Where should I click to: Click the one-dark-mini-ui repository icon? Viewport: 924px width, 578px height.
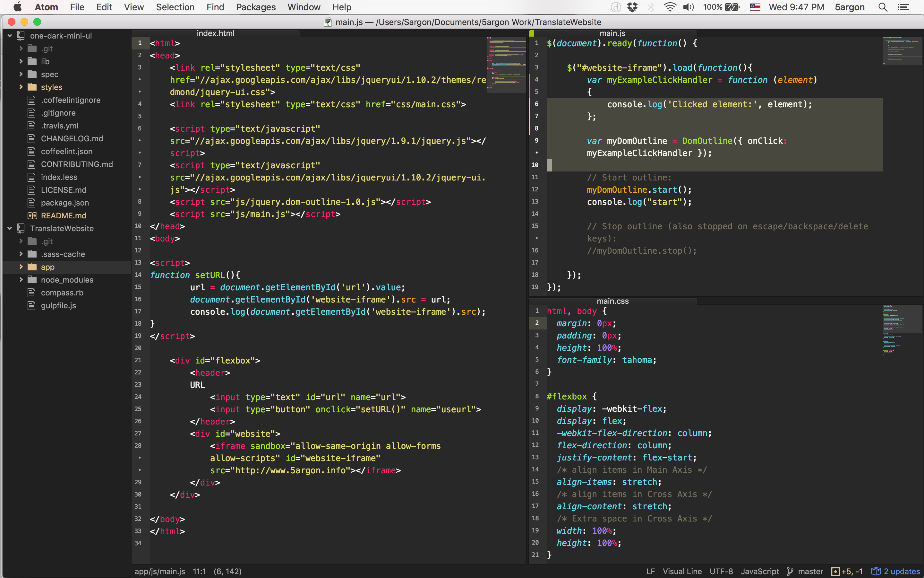tap(21, 36)
